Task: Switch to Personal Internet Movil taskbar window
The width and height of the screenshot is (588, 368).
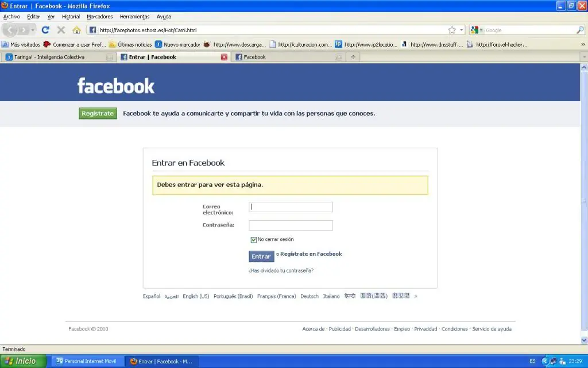Action: [87, 361]
